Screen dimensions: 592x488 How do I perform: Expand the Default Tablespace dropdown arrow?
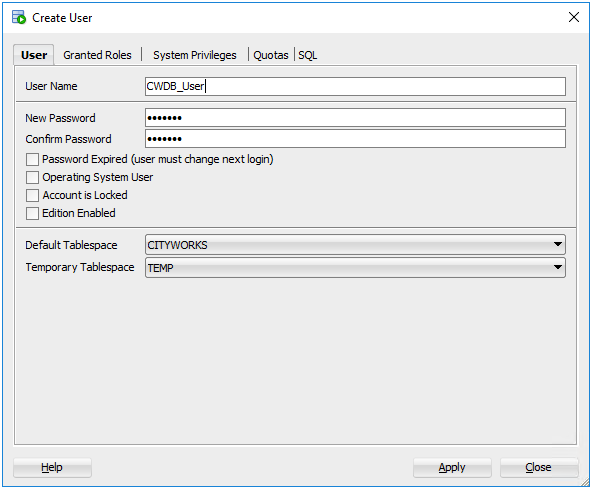coord(557,245)
